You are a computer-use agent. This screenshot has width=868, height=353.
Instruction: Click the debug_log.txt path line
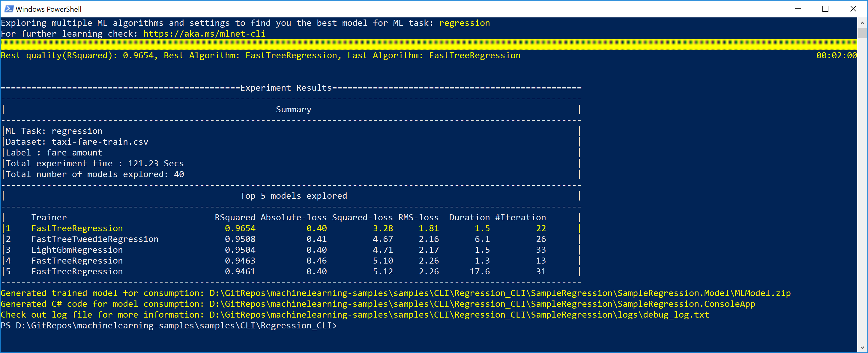(355, 315)
